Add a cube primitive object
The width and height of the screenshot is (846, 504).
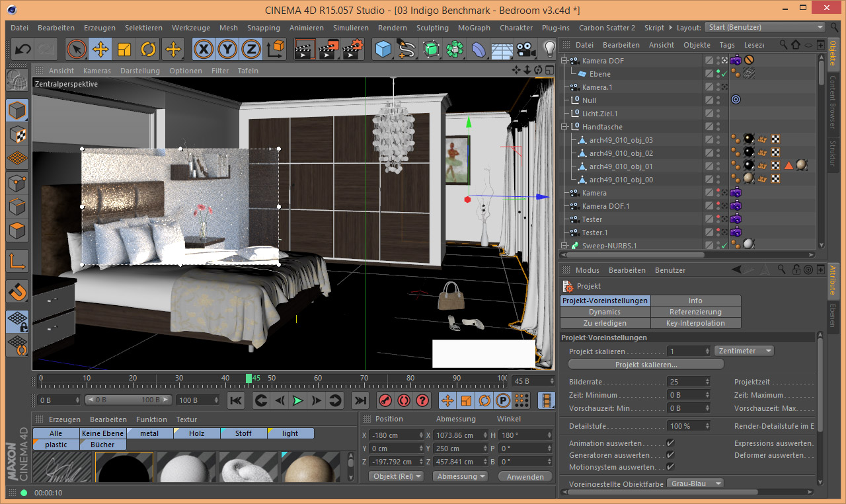pos(383,50)
